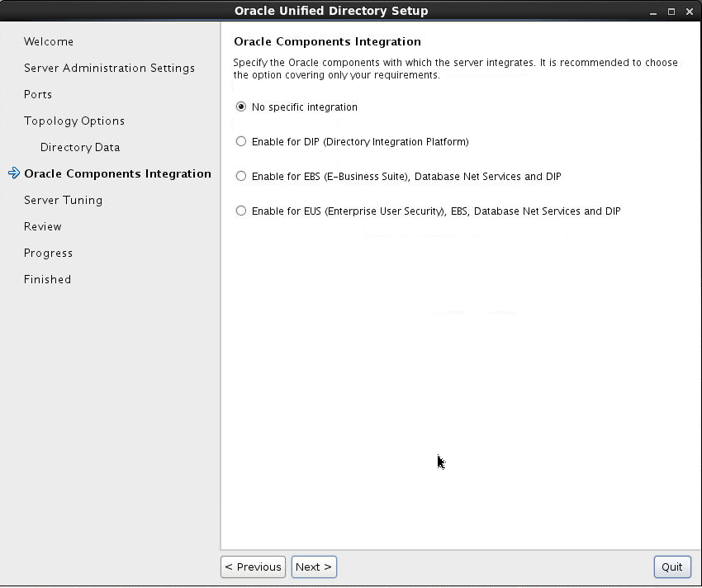Maximize the setup window
Viewport: 702px width, 588px height.
click(671, 12)
